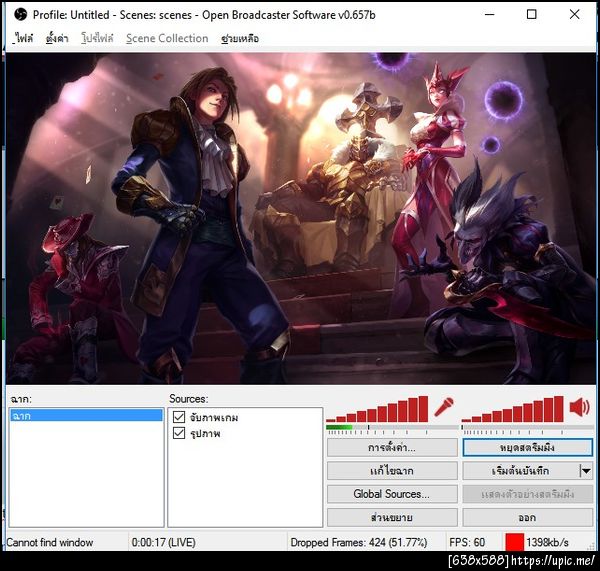Click Dropped Frames: 424 status

[359, 542]
